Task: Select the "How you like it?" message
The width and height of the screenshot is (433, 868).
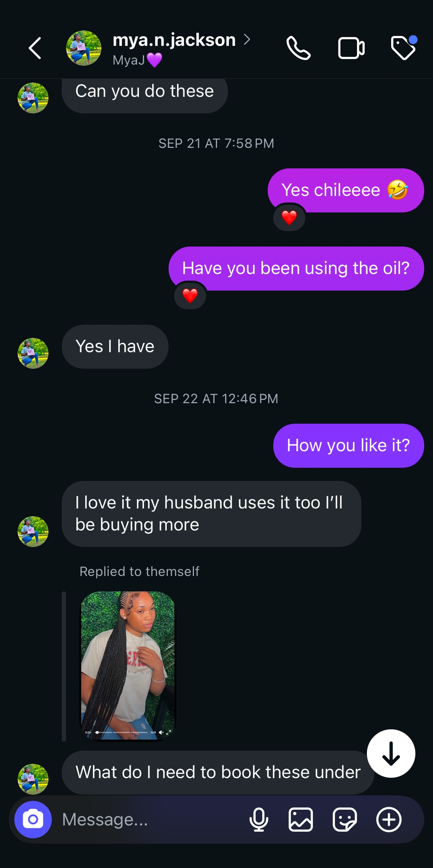Action: pyautogui.click(x=349, y=446)
